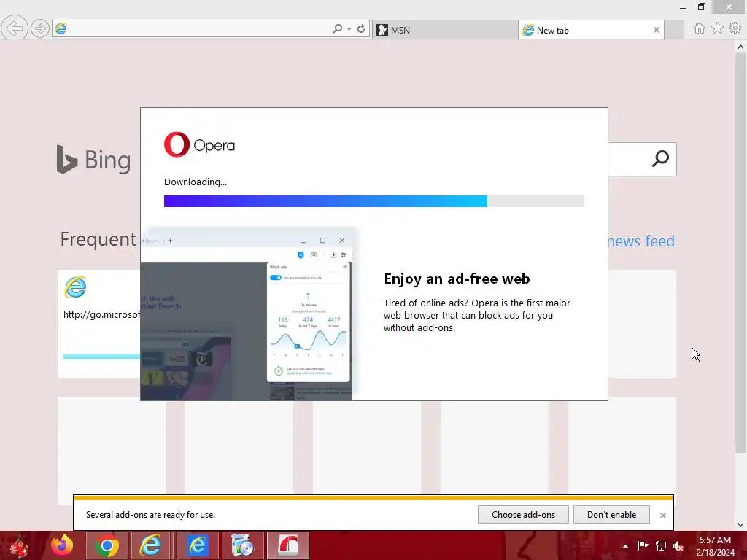
Task: Click the network tray icon
Action: (x=661, y=545)
